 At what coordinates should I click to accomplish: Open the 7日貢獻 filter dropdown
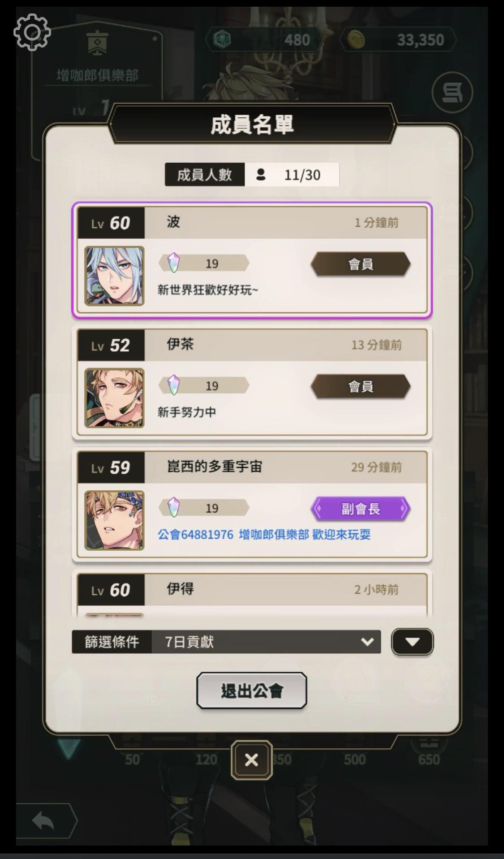tap(266, 642)
